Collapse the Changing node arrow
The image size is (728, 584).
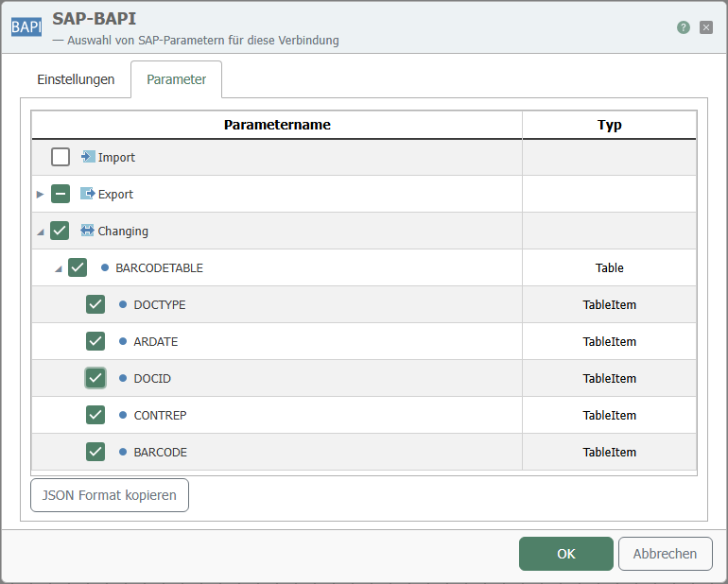41,232
